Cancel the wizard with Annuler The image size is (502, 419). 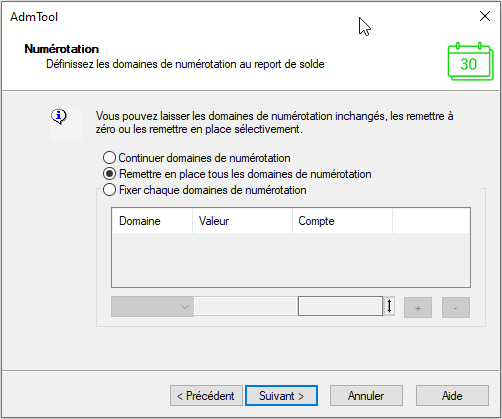coord(366,396)
